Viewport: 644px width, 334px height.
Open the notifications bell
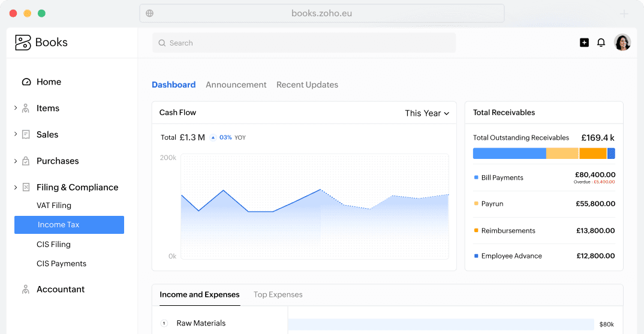tap(601, 43)
